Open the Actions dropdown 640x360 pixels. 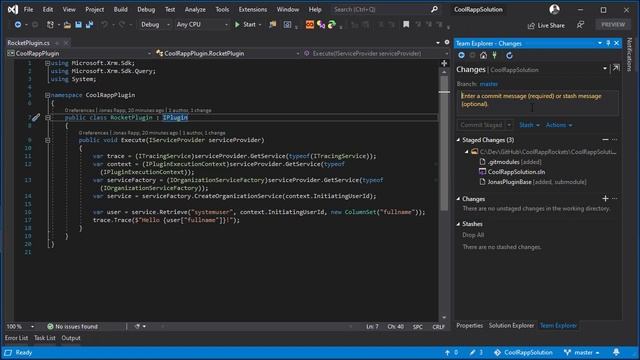tap(559, 125)
